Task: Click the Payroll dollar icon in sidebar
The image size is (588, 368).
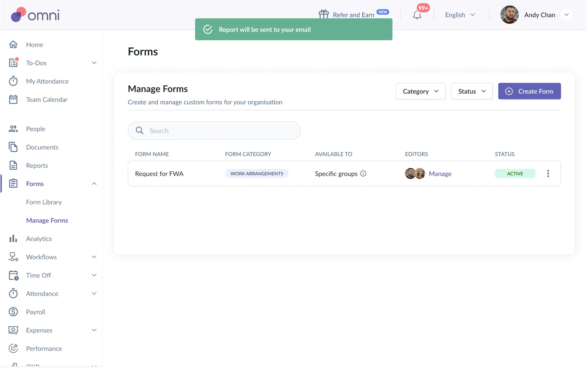Action: coord(13,312)
